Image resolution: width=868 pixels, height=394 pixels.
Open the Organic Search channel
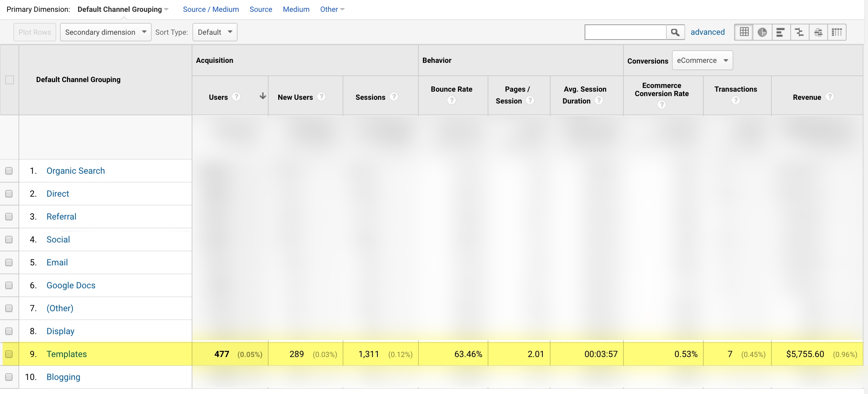(x=75, y=171)
